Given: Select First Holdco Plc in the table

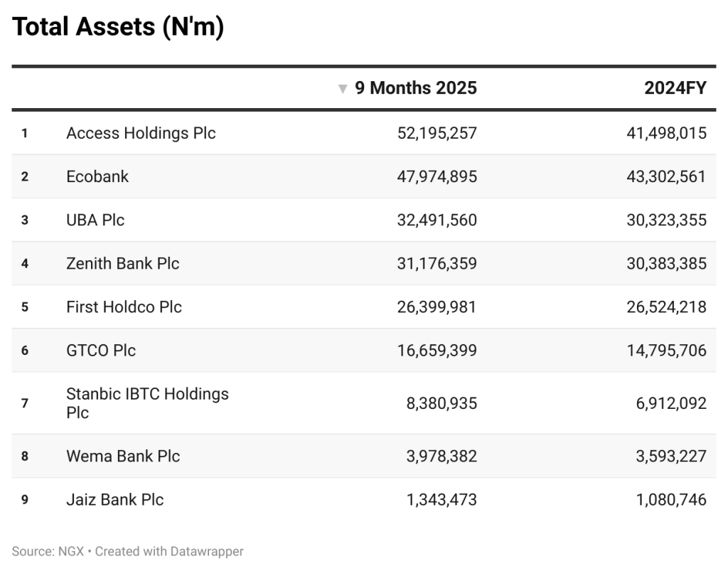Looking at the screenshot, I should click(124, 306).
